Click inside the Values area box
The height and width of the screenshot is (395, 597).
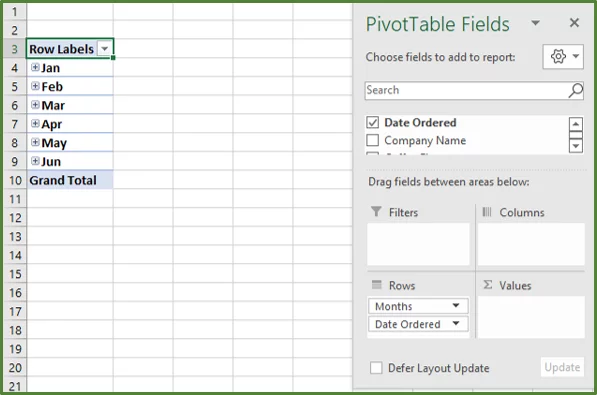[x=531, y=317]
